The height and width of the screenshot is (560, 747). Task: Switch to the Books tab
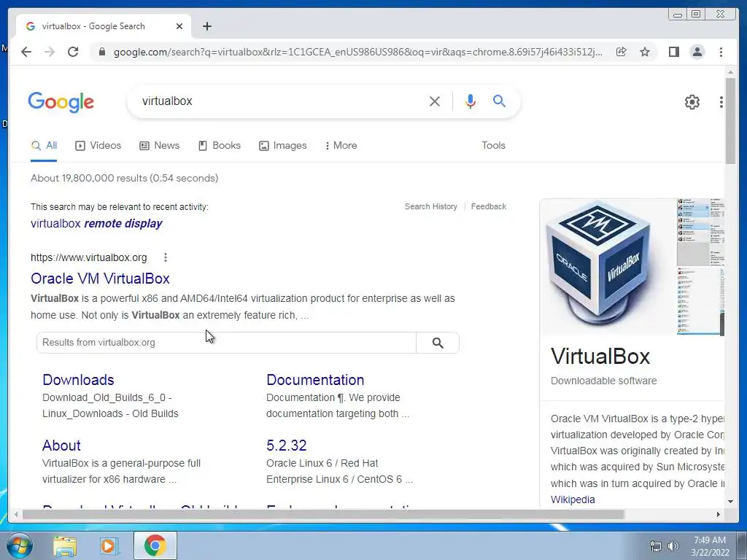(x=219, y=146)
